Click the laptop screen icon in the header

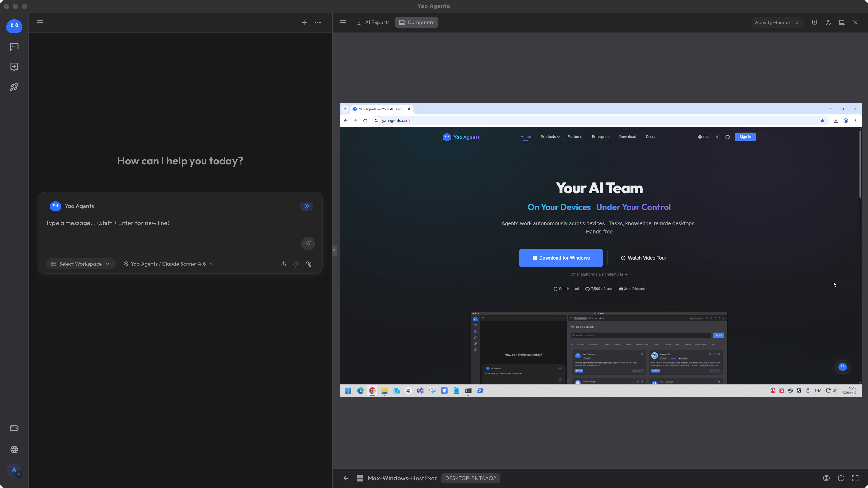tap(842, 22)
